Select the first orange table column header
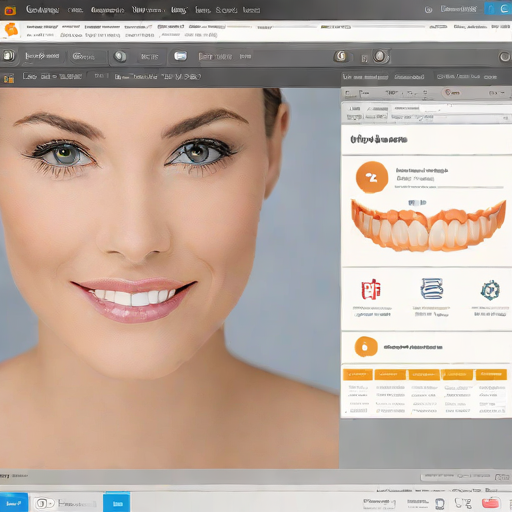This screenshot has height=512, width=512. tap(358, 375)
